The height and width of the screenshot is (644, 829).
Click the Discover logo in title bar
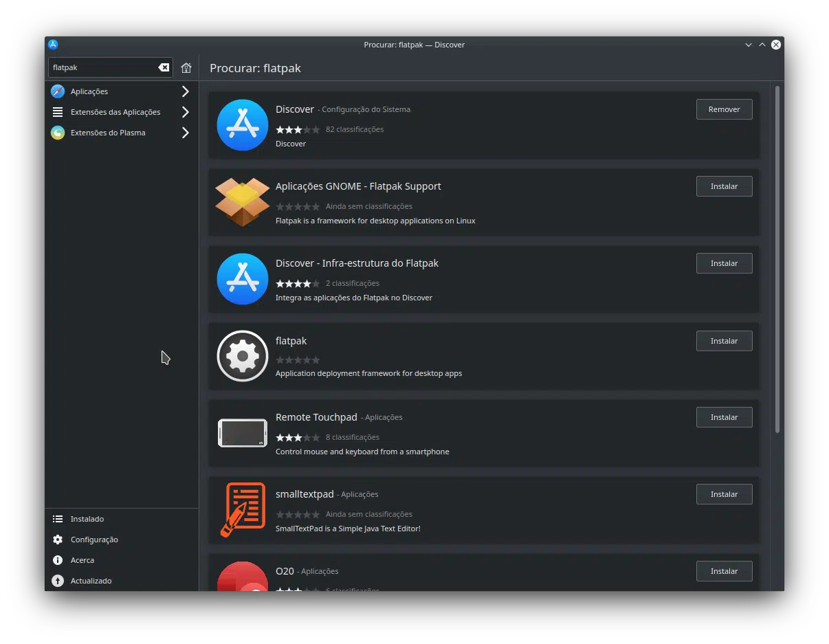pos(53,45)
